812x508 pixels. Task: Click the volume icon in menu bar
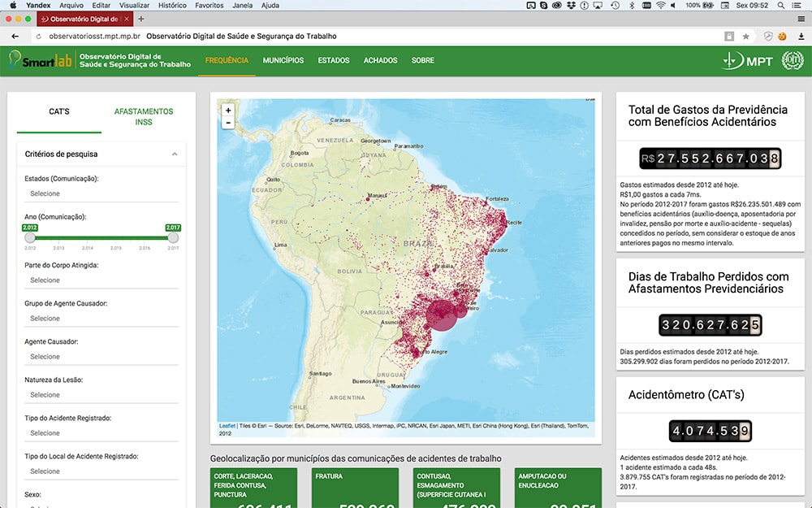pyautogui.click(x=674, y=5)
